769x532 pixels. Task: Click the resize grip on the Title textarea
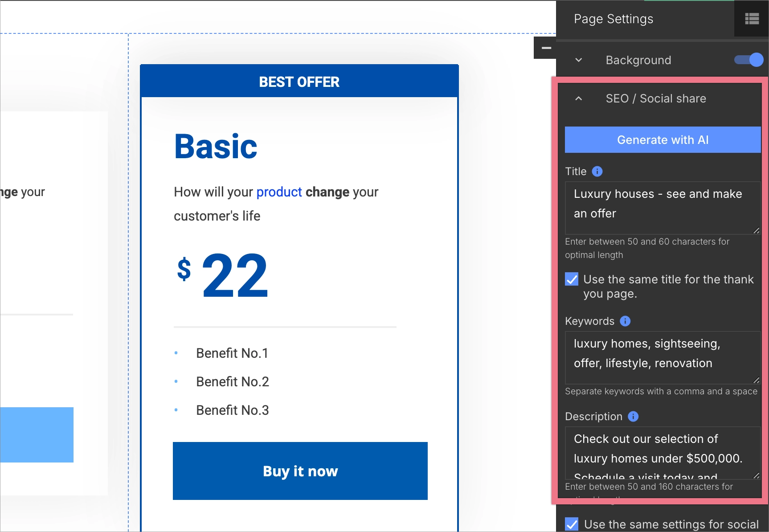coord(756,231)
